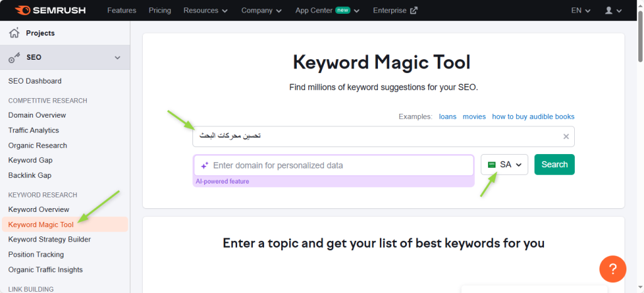Image resolution: width=644 pixels, height=293 pixels.
Task: Click the orange help question mark icon
Action: click(x=613, y=269)
